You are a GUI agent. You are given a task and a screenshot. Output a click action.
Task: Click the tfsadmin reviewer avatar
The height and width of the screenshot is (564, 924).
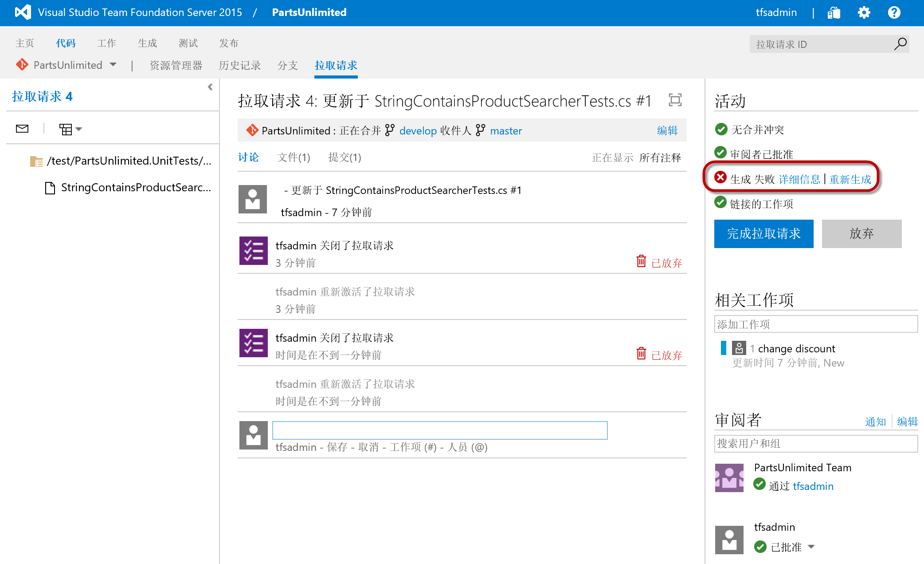pos(729,540)
